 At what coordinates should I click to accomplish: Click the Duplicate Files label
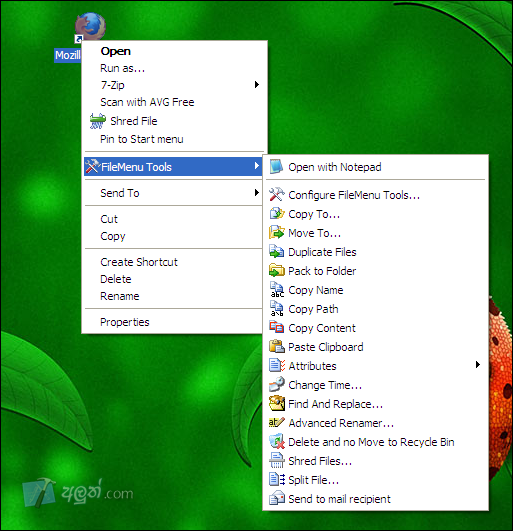(x=322, y=252)
